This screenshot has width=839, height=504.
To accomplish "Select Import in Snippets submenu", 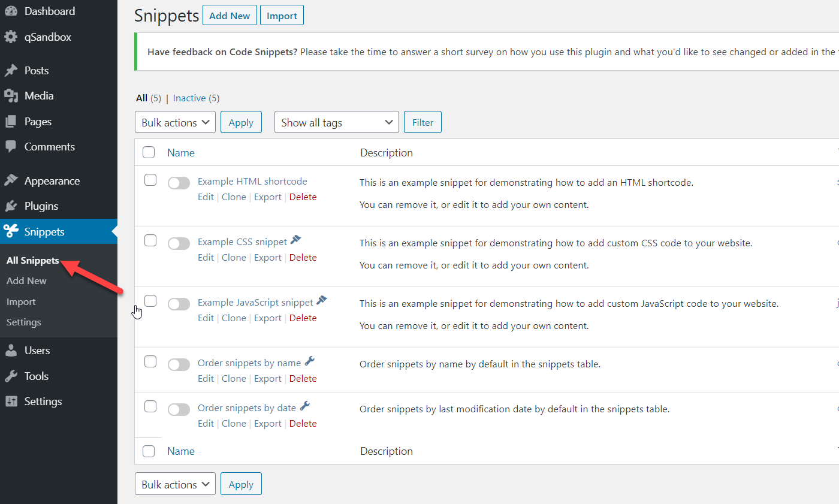I will pyautogui.click(x=21, y=302).
